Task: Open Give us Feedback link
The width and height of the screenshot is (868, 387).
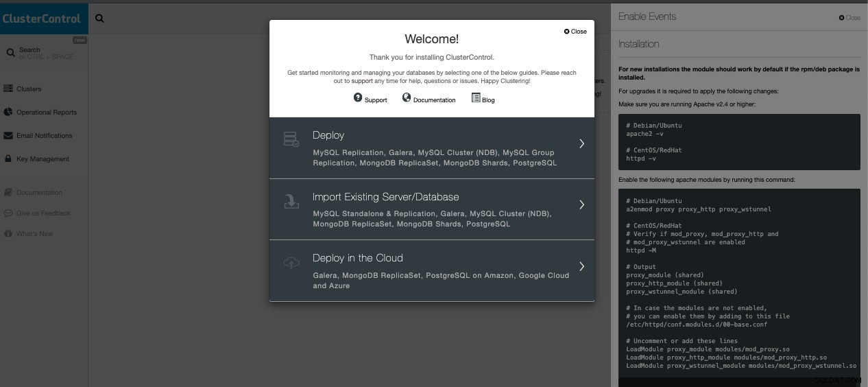Action: 43,213
